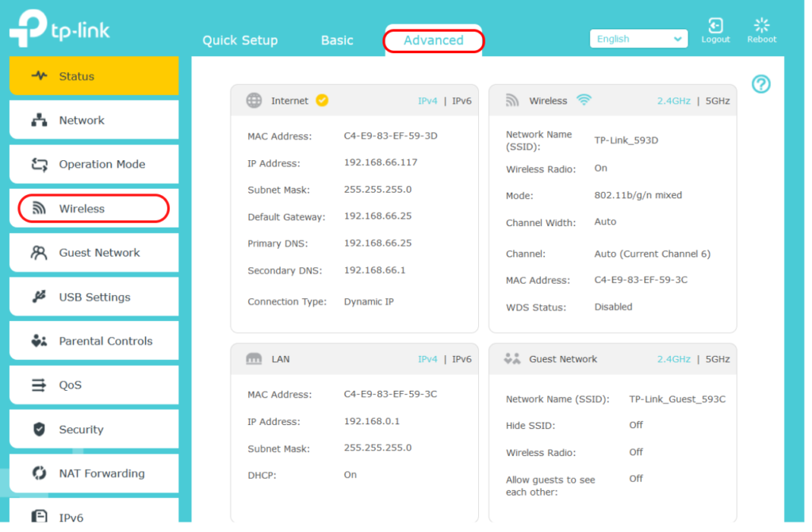
Task: Click the WDS Status Disabled value
Action: tap(613, 307)
